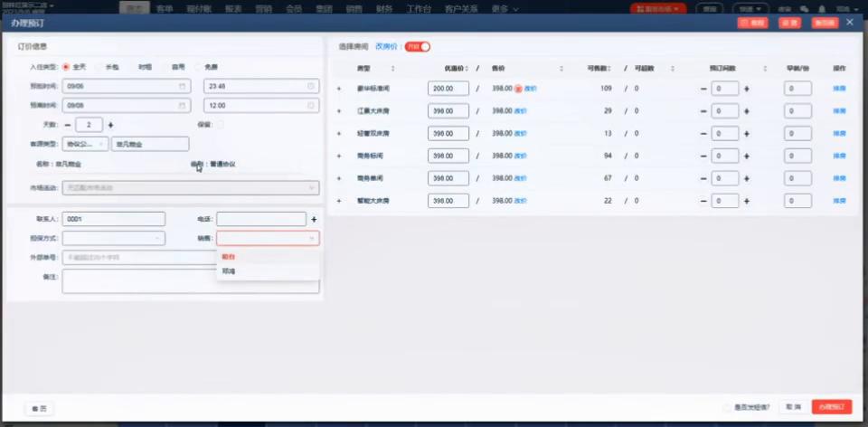Open the 财务 tab in the top navigation
The height and width of the screenshot is (427, 868).
point(384,9)
